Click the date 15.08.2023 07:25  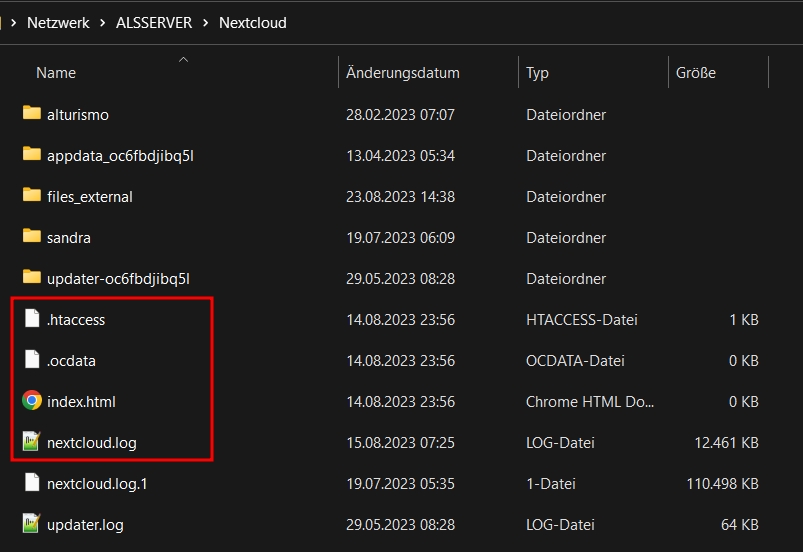coord(400,442)
